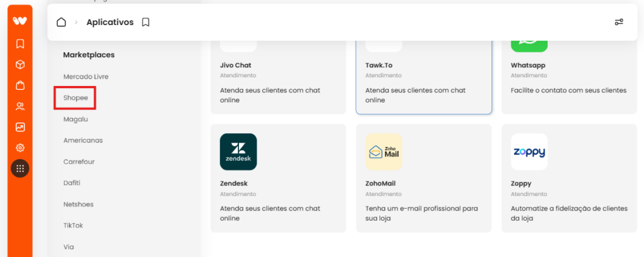Click the W logo at sidebar top
This screenshot has width=644, height=257.
tap(19, 21)
